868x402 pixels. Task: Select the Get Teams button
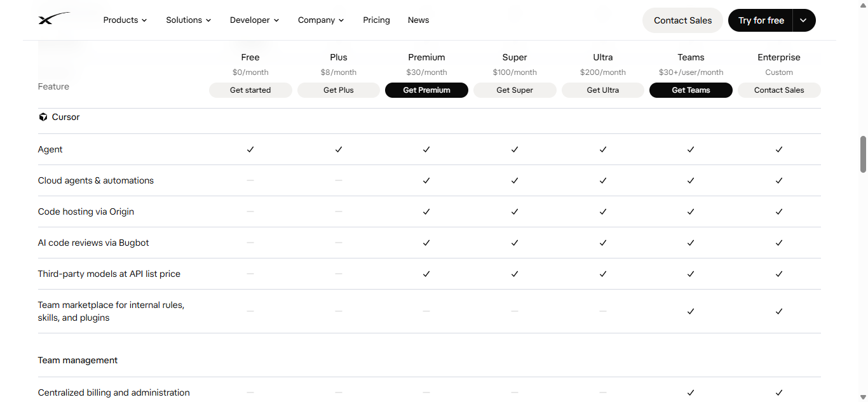(x=691, y=90)
